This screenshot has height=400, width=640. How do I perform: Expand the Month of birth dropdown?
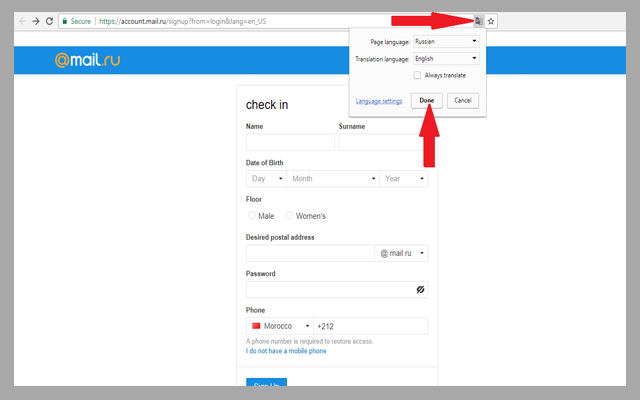332,179
